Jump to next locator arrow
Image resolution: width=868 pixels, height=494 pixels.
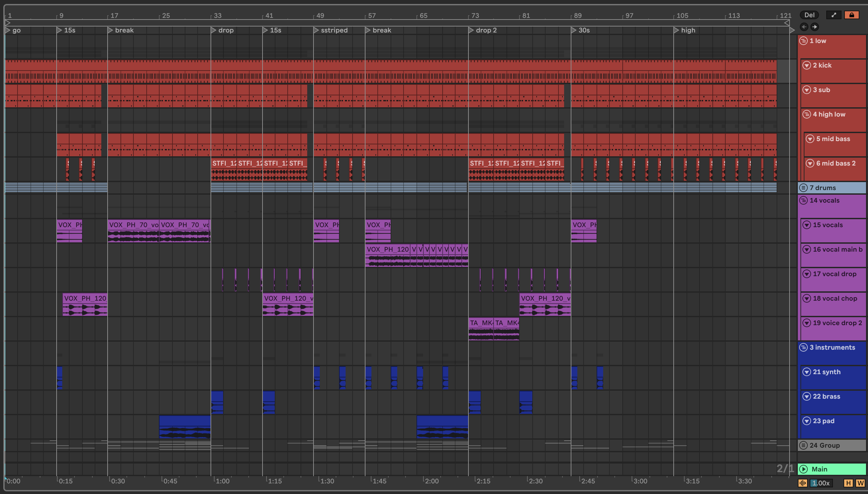[x=814, y=27]
